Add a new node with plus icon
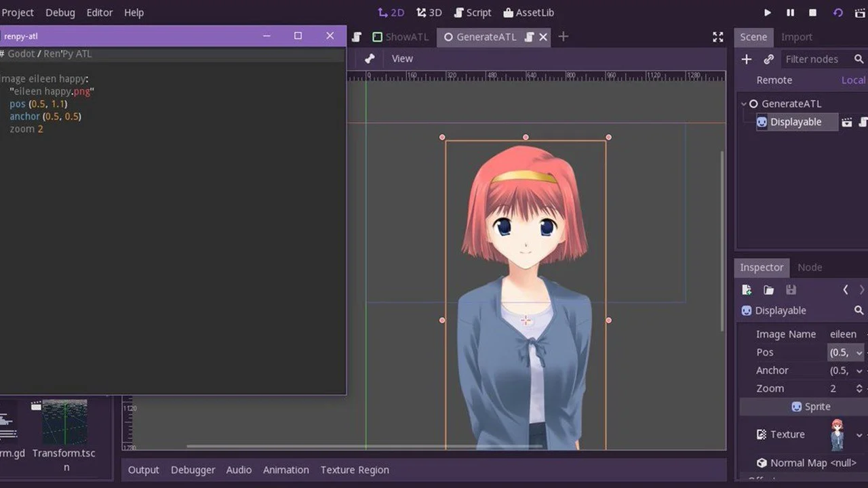This screenshot has height=488, width=868. point(746,60)
